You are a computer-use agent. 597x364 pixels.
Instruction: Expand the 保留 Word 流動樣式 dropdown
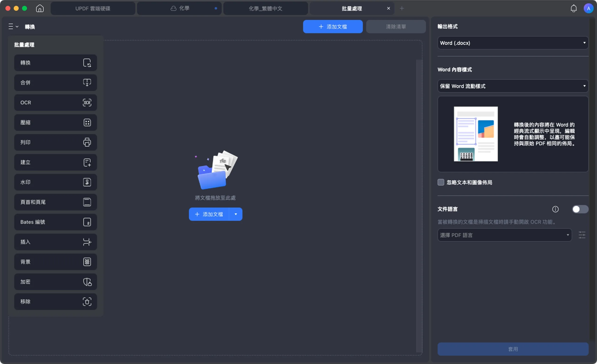click(513, 86)
